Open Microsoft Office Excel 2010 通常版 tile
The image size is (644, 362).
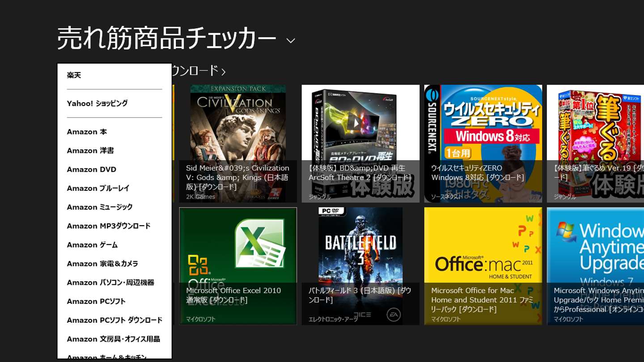coord(238,266)
